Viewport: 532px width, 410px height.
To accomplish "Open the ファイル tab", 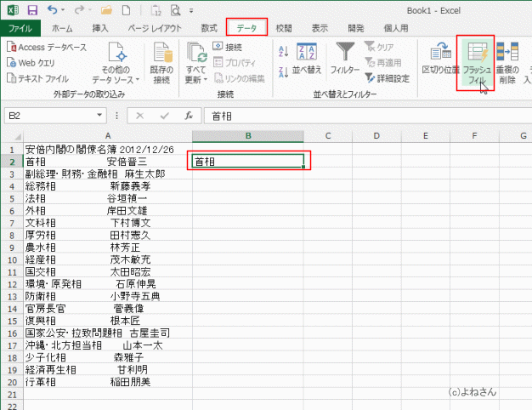I will tap(20, 28).
